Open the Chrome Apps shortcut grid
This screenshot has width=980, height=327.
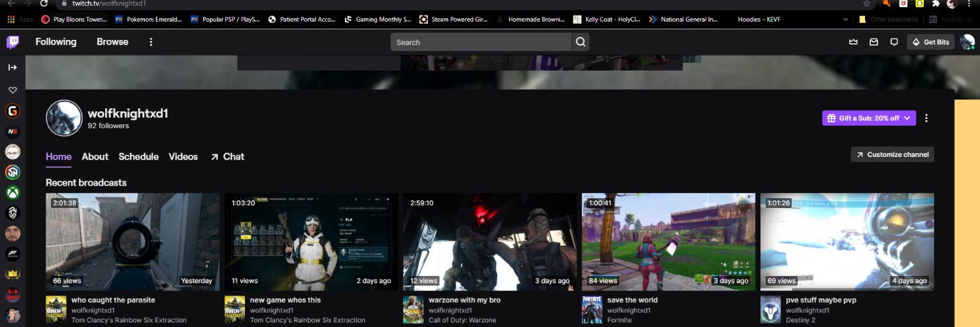(x=20, y=20)
